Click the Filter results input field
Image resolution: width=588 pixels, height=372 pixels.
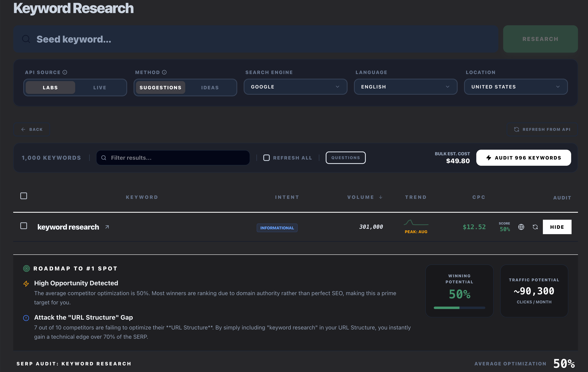pos(173,158)
